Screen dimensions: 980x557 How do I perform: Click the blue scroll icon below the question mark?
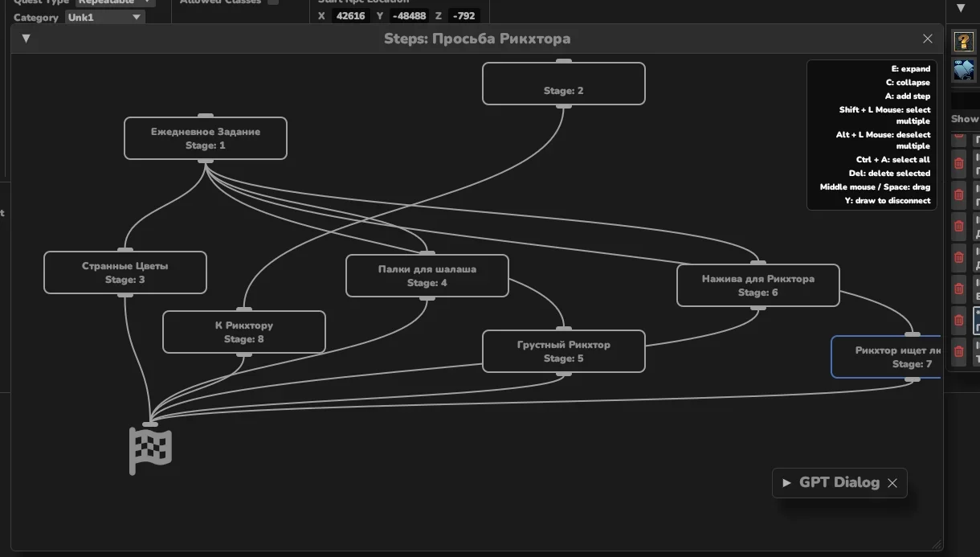[x=964, y=70]
